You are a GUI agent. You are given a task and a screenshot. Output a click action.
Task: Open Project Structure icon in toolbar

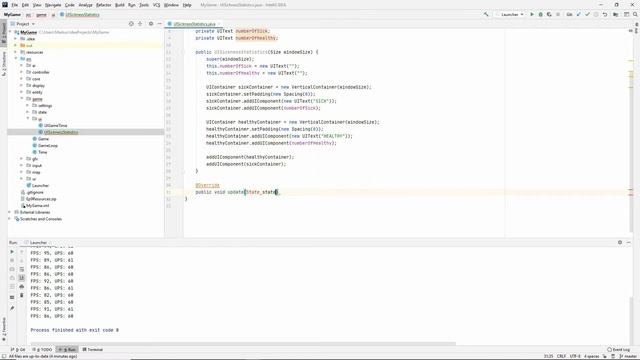click(x=616, y=14)
